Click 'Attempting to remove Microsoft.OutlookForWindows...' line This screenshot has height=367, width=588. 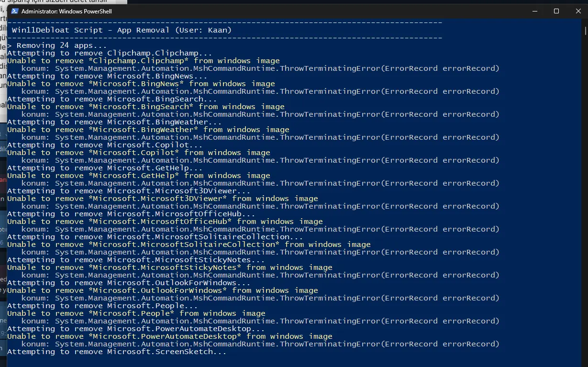click(x=129, y=283)
